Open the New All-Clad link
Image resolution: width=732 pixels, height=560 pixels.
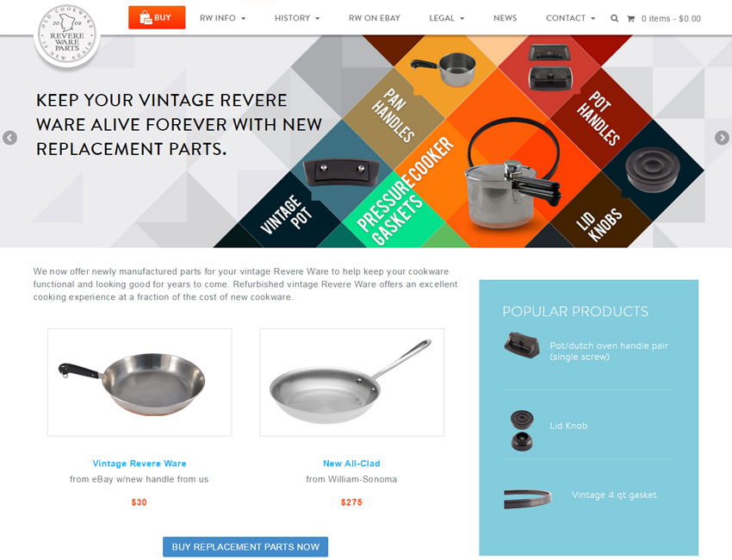(x=351, y=464)
